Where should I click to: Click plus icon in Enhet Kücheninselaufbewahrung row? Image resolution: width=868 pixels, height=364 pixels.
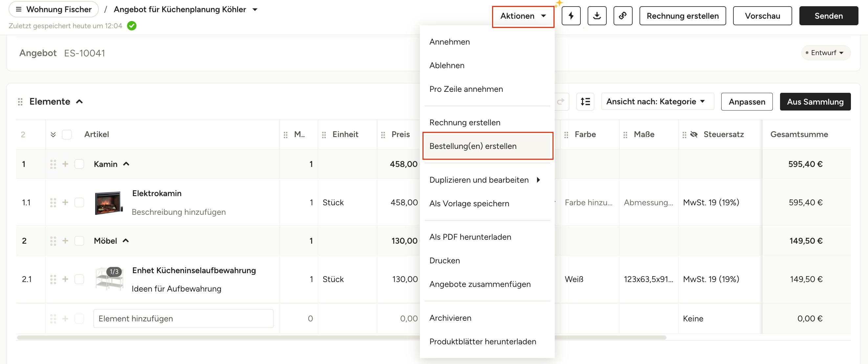(65, 279)
